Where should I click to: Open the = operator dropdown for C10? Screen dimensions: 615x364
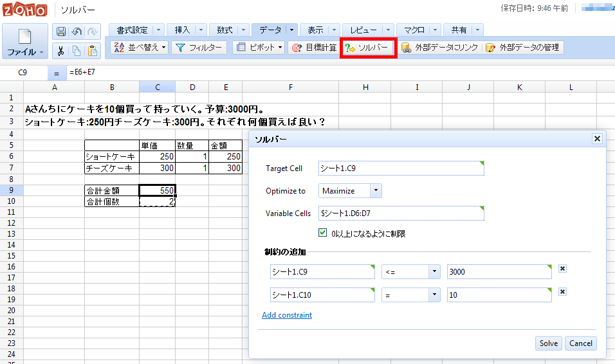tap(434, 295)
